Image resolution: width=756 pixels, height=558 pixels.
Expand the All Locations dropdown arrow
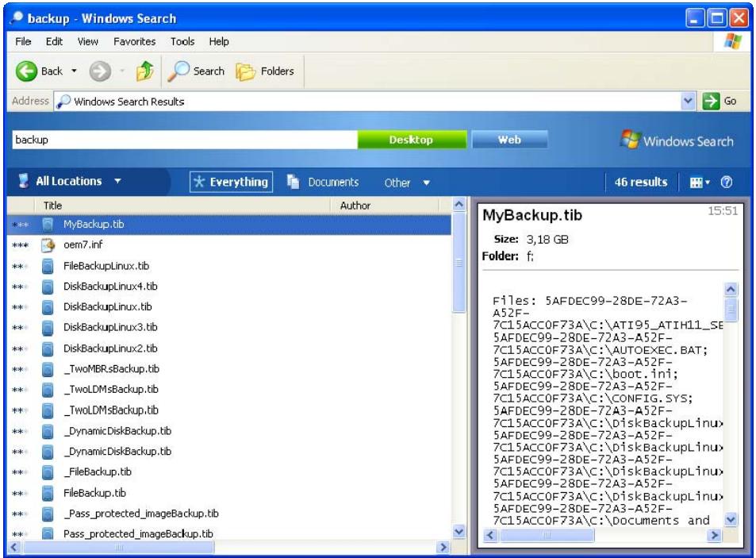(117, 181)
